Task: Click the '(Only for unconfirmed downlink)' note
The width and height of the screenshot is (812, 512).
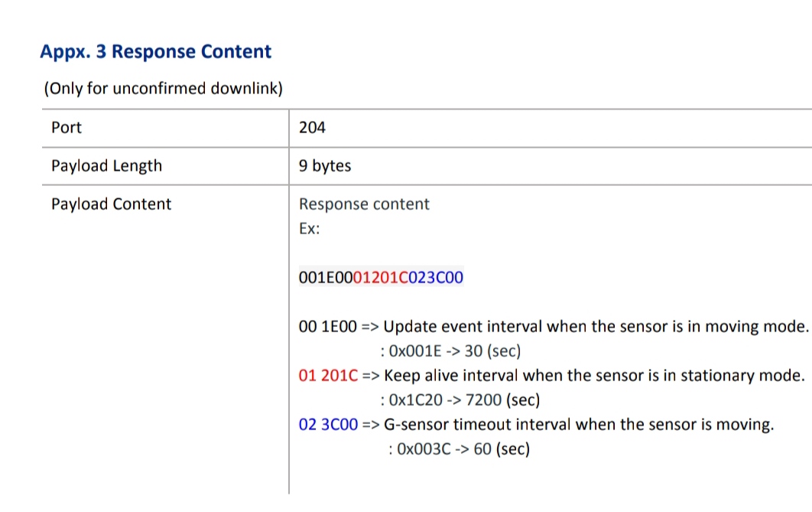Action: (163, 88)
